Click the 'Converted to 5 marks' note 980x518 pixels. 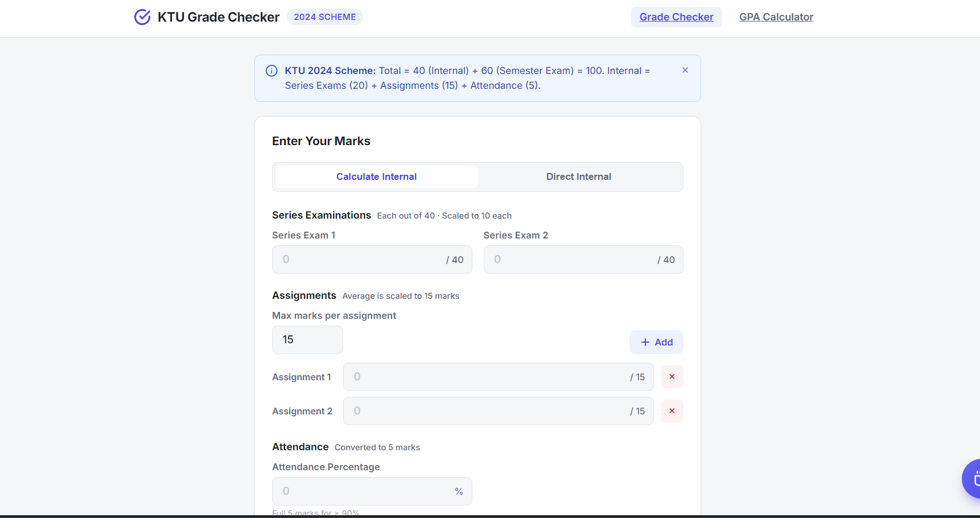[377, 447]
